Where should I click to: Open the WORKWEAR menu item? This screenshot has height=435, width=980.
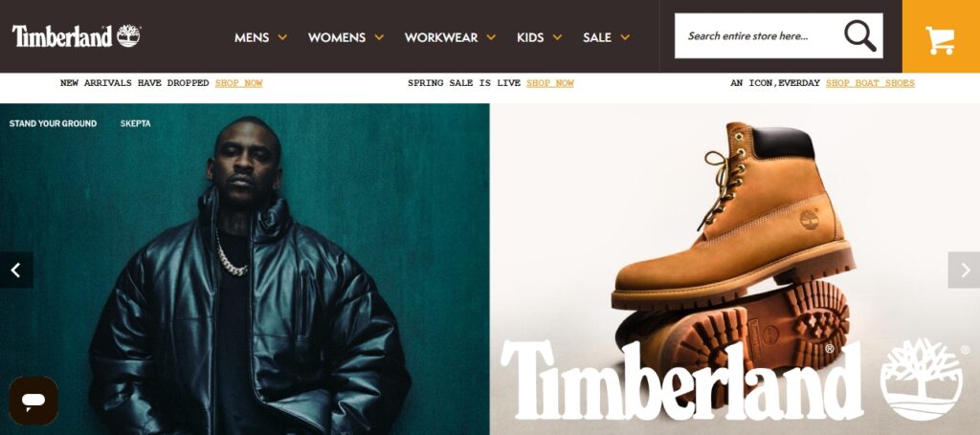(441, 37)
